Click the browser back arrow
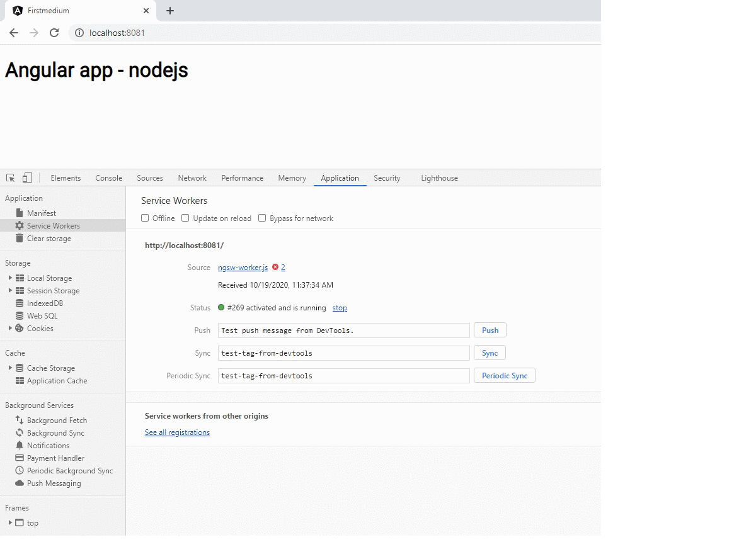756x542 pixels. [x=14, y=33]
